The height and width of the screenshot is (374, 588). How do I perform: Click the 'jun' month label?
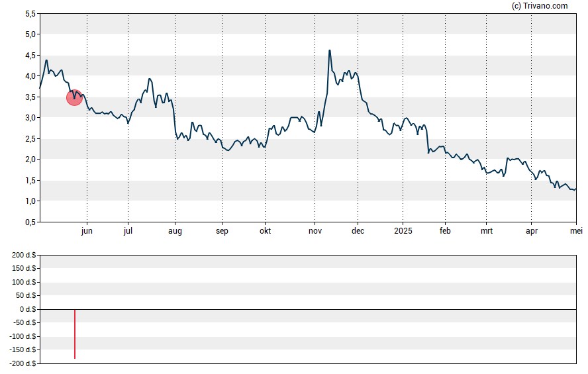[87, 231]
